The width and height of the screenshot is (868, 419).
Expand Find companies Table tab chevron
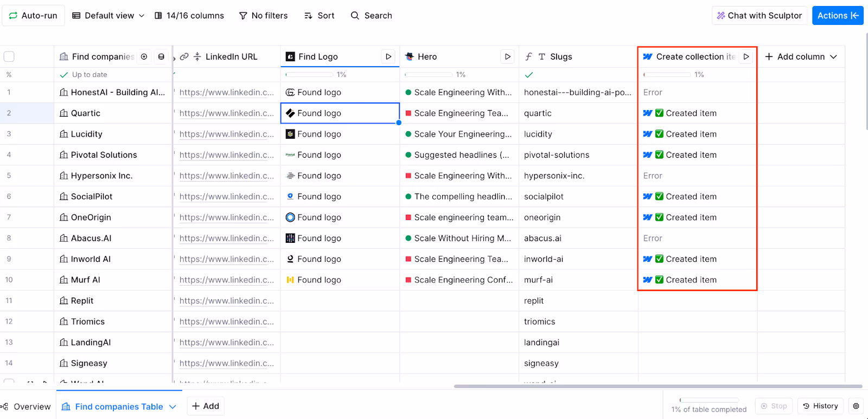tap(173, 407)
